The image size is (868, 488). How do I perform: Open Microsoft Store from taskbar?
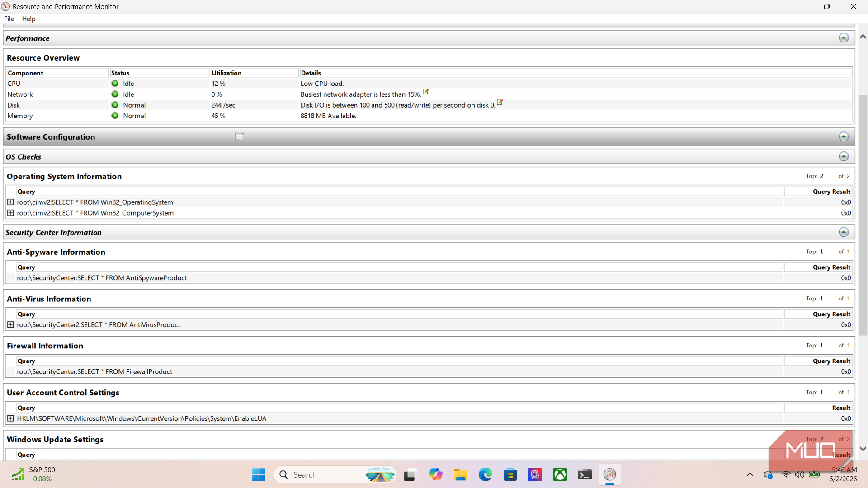(510, 475)
